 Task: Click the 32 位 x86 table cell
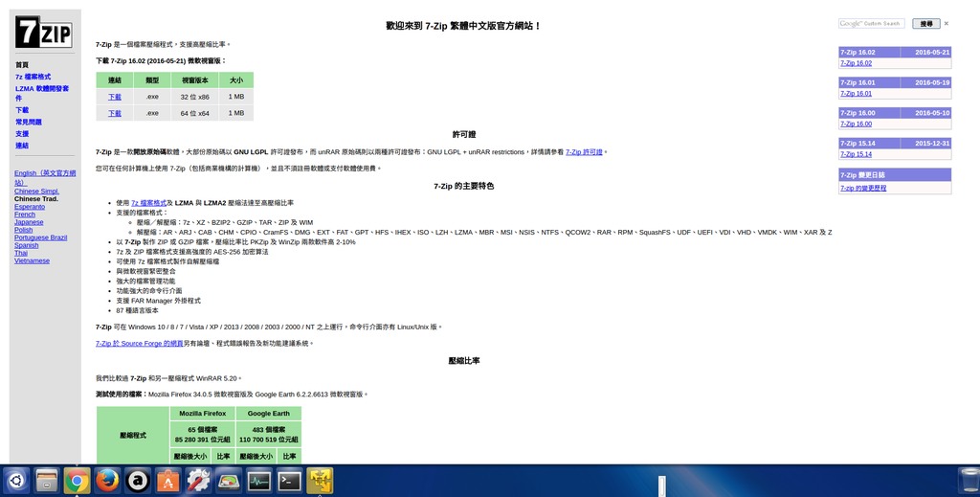pyautogui.click(x=195, y=97)
